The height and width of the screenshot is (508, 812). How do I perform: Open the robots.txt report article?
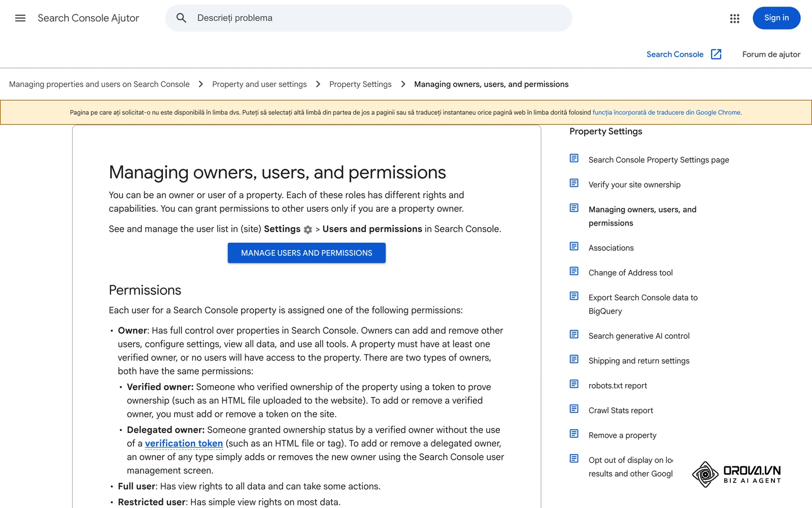tap(618, 386)
